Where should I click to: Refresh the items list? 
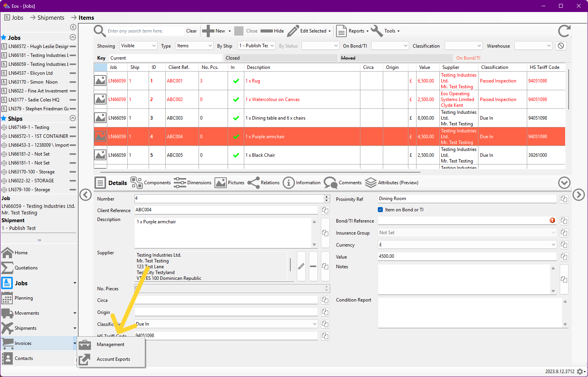[564, 31]
